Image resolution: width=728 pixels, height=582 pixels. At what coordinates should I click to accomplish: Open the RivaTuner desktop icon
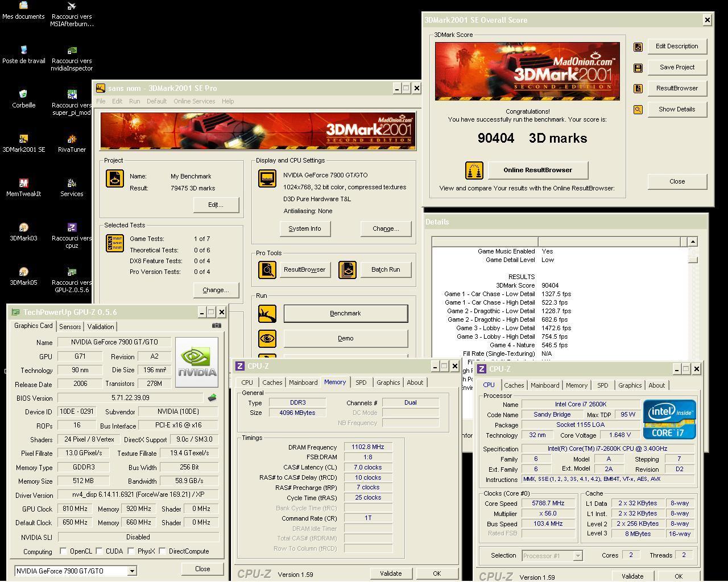[x=72, y=139]
